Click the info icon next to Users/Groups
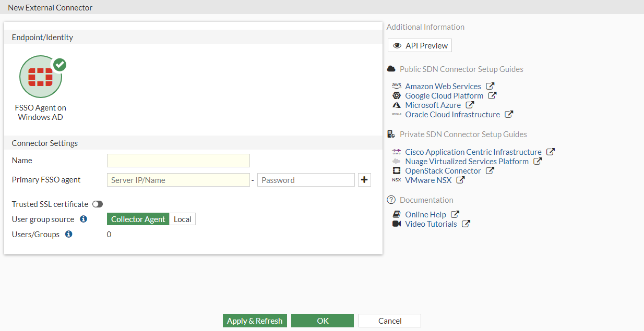 [x=68, y=234]
